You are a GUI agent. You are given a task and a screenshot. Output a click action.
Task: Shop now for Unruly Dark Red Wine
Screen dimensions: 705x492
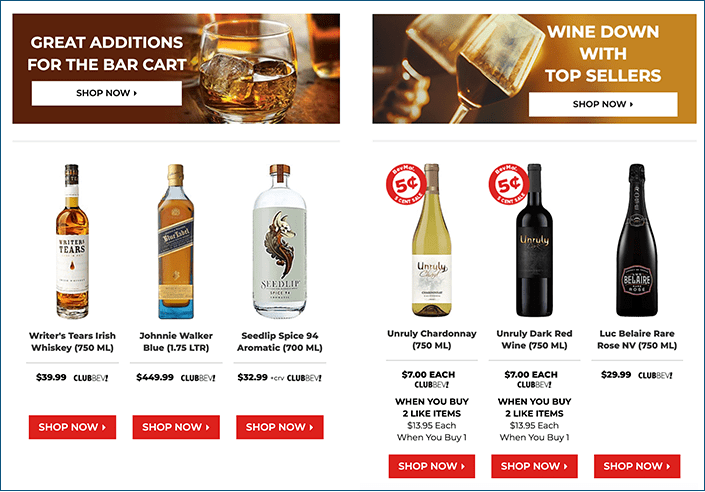pos(535,466)
